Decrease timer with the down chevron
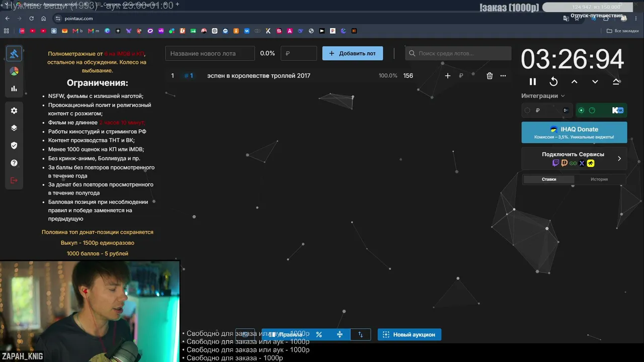Screen dimensions: 644x362 point(595,81)
